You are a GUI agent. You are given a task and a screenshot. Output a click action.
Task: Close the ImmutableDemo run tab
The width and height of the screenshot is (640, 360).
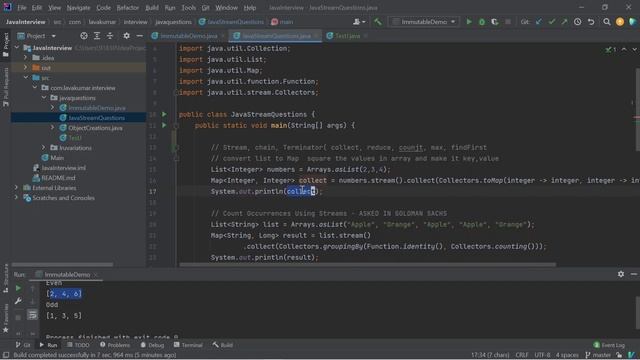pyautogui.click(x=96, y=275)
